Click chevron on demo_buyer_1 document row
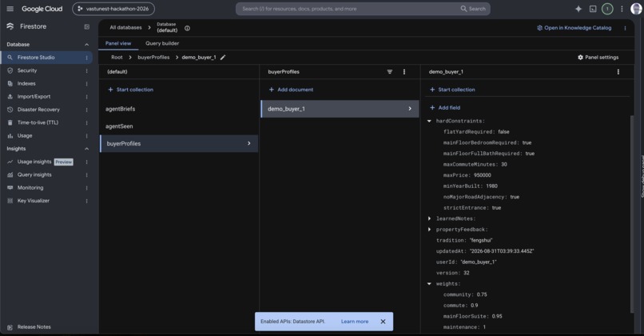This screenshot has height=336, width=644. (x=410, y=109)
